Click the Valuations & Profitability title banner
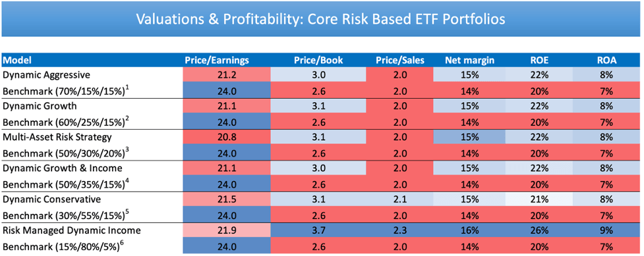This screenshot has height=256, width=644. tap(320, 19)
